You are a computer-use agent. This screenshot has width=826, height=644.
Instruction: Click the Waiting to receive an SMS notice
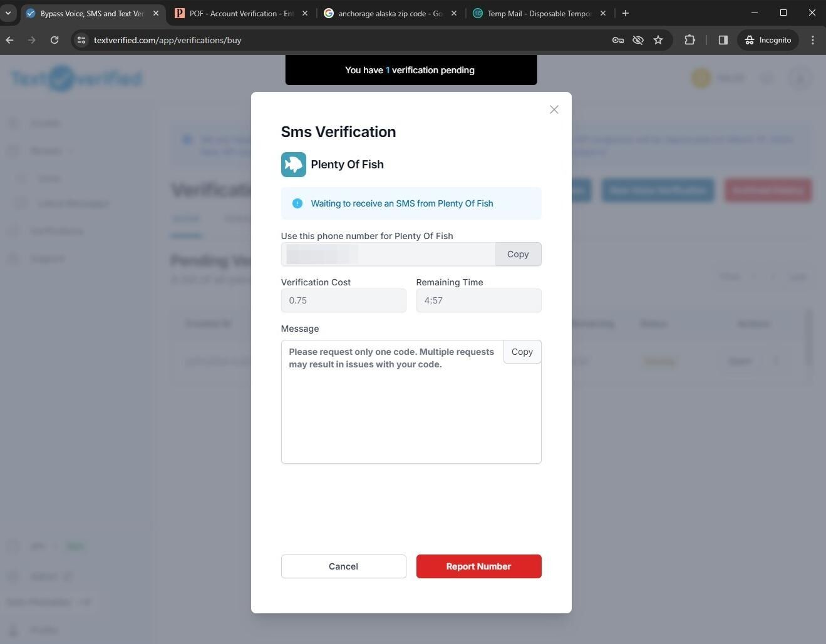(x=411, y=203)
